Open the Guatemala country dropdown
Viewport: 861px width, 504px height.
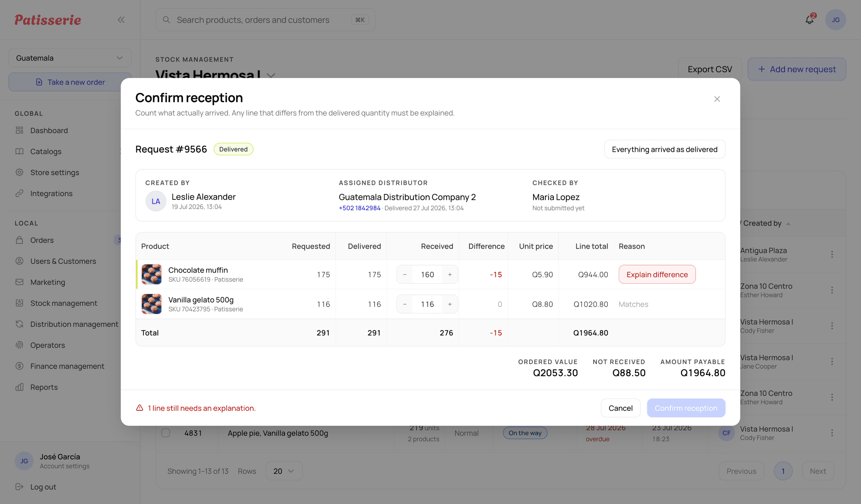[x=70, y=58]
